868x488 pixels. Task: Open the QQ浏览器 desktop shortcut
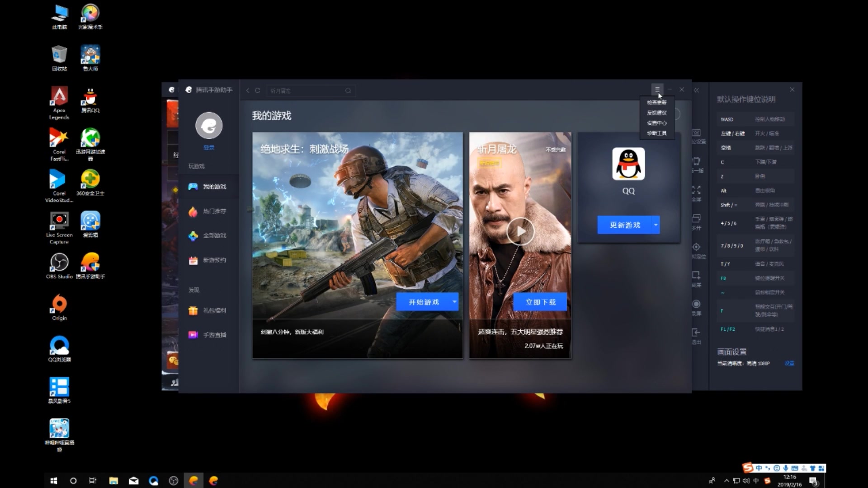point(59,349)
